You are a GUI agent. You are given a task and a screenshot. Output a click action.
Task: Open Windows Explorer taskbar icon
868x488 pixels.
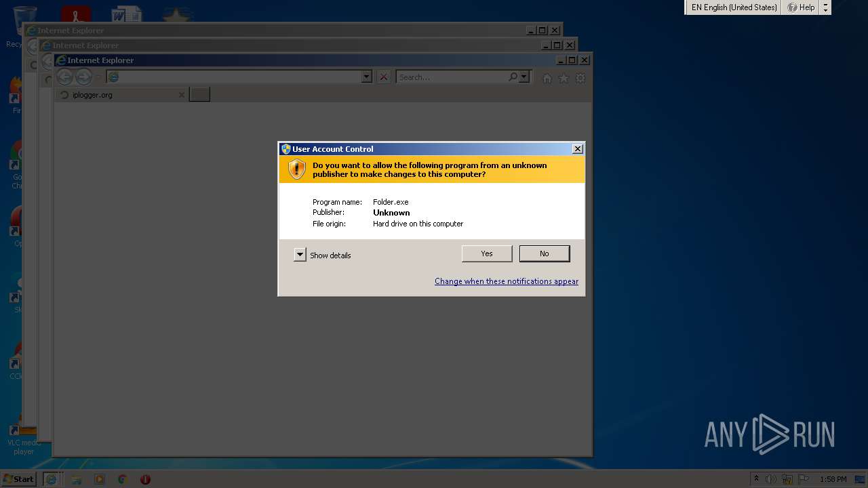coord(77,479)
